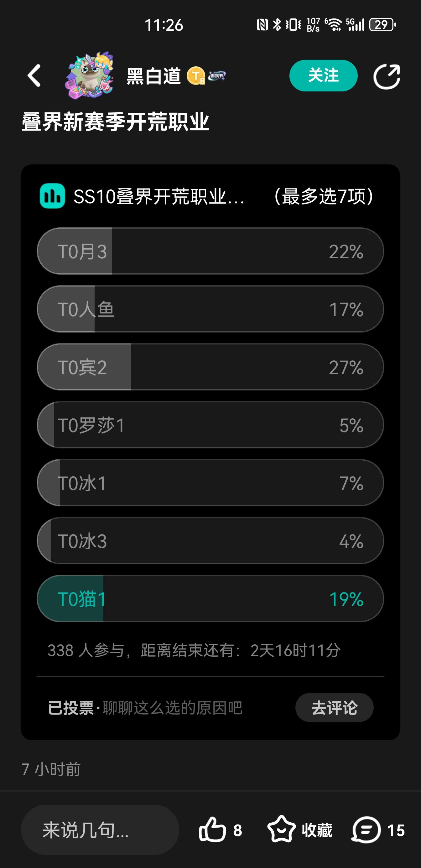Tap the thumbs-up like icon
421x868 pixels.
point(212,829)
